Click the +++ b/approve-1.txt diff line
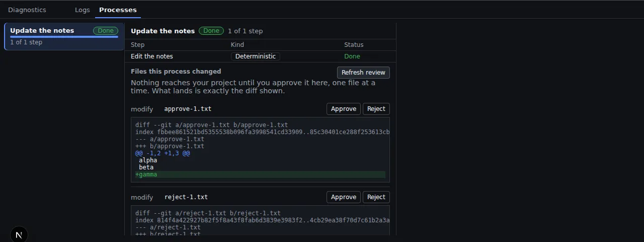644x242 pixels. pyautogui.click(x=170, y=146)
